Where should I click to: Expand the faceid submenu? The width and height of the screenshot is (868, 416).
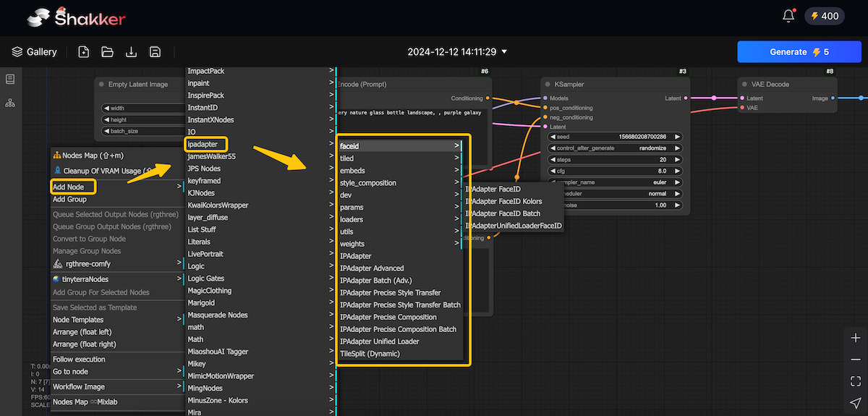point(400,146)
